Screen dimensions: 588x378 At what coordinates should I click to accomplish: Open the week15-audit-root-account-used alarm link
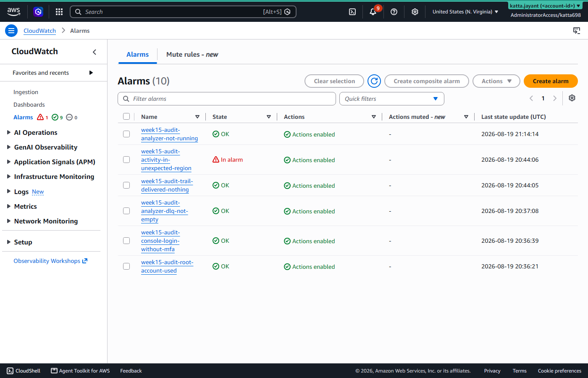(x=167, y=266)
